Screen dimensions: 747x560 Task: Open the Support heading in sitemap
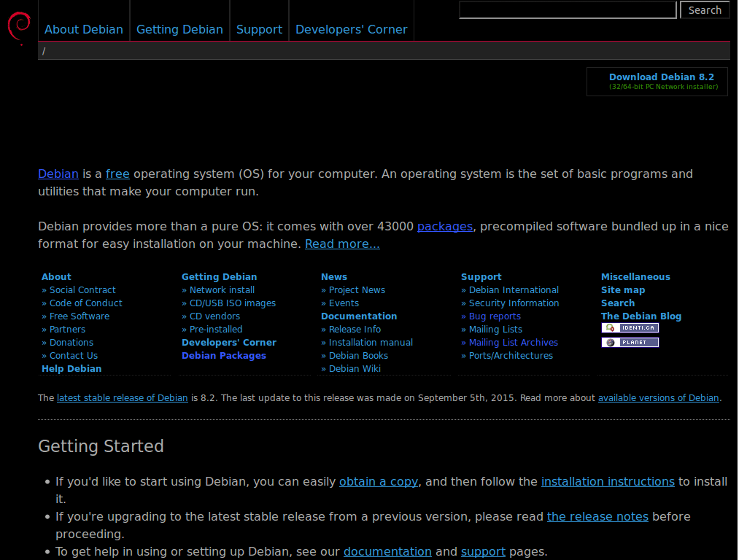481,276
